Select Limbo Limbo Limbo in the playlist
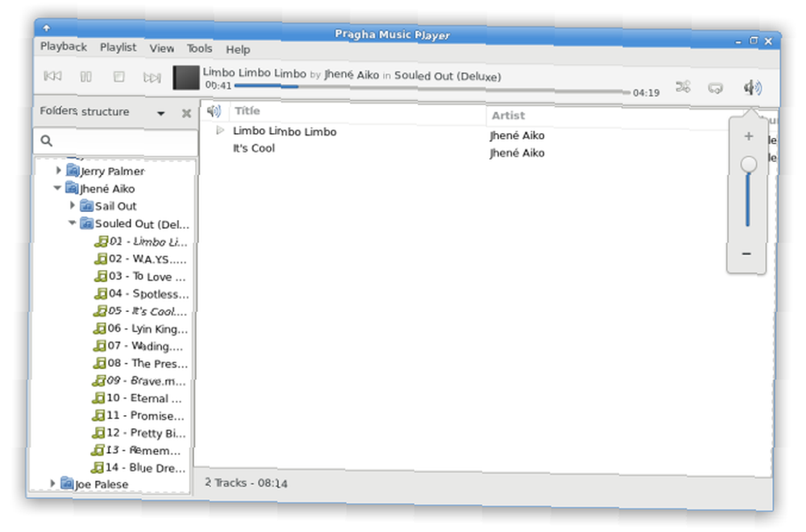The image size is (806, 532). pos(285,131)
